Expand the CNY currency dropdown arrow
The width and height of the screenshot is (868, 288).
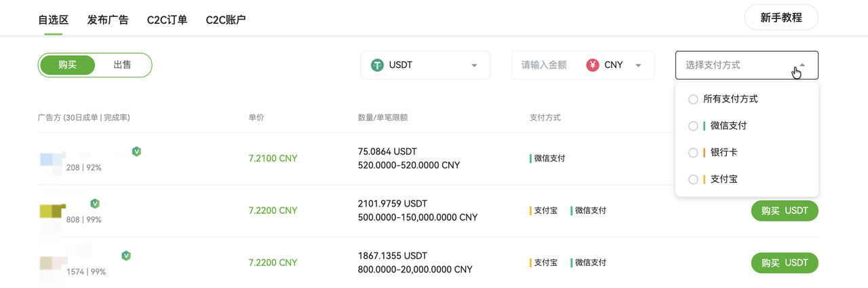click(x=638, y=65)
